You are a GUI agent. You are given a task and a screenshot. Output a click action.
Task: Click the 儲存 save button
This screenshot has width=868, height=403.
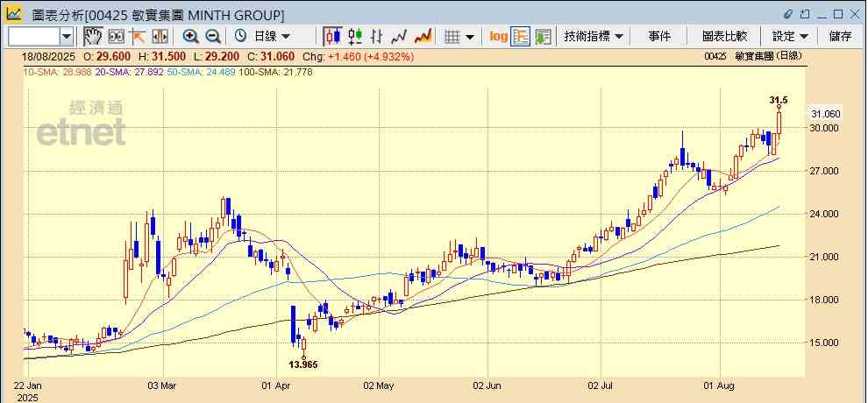(x=840, y=37)
